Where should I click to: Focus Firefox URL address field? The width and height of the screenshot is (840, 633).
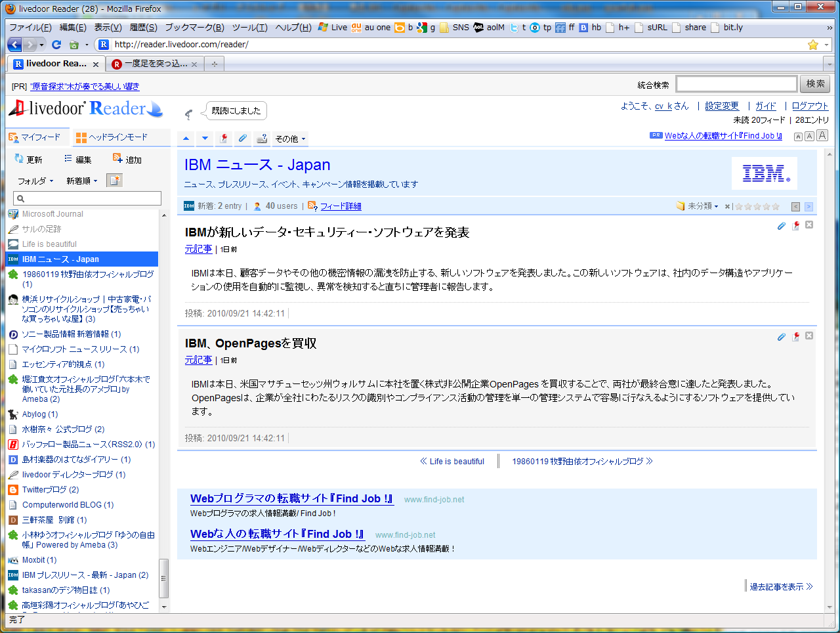pyautogui.click(x=458, y=45)
